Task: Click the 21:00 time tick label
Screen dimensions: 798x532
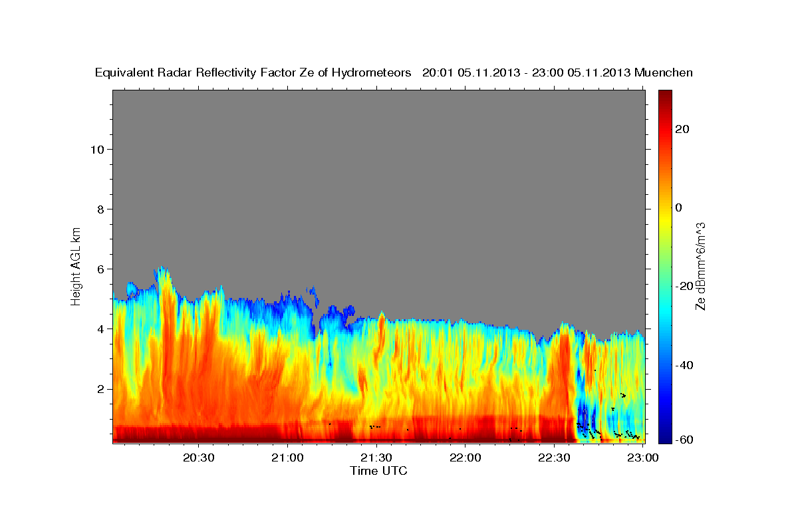Action: tap(288, 458)
